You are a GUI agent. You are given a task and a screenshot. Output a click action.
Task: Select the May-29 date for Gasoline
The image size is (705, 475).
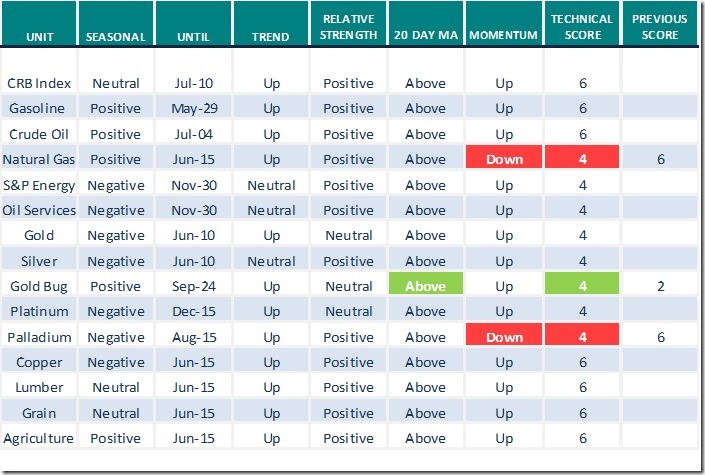[x=193, y=108]
